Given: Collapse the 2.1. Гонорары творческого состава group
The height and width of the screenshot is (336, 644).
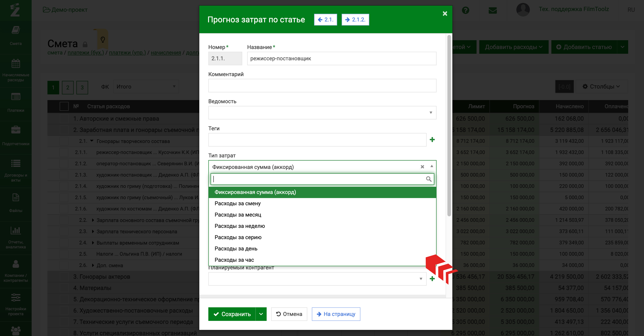Looking at the screenshot, I should [x=92, y=141].
